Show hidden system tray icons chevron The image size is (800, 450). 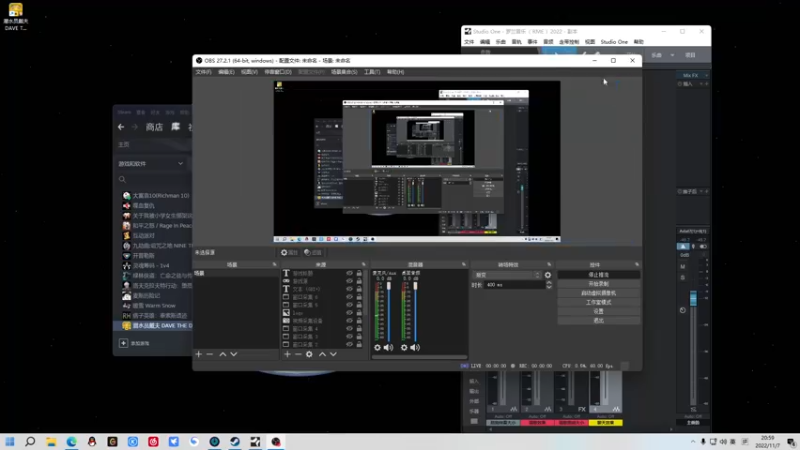[x=693, y=442]
